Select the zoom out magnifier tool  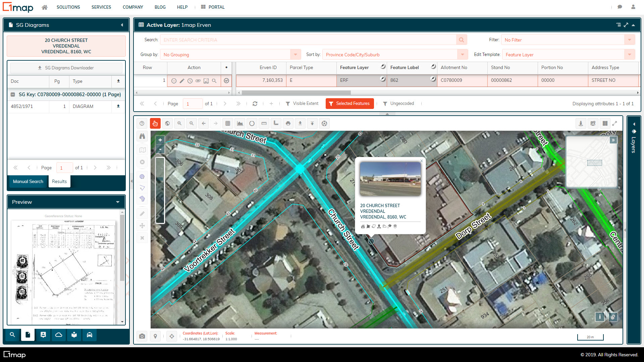(x=192, y=123)
